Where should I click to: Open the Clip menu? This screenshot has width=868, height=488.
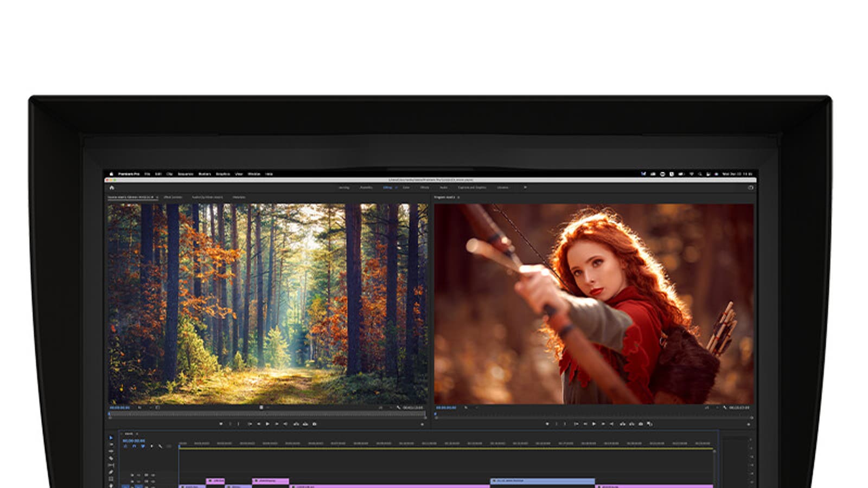coord(169,174)
